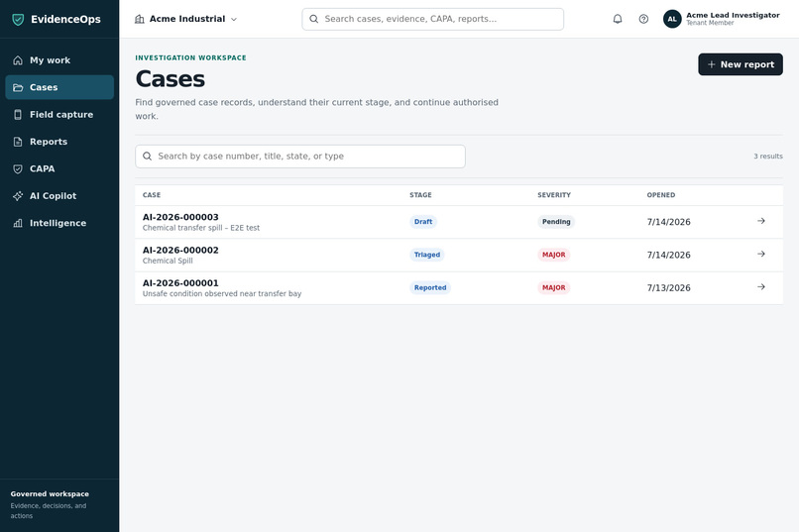
Task: Click the magnifier in the case search field
Action: pyautogui.click(x=148, y=156)
